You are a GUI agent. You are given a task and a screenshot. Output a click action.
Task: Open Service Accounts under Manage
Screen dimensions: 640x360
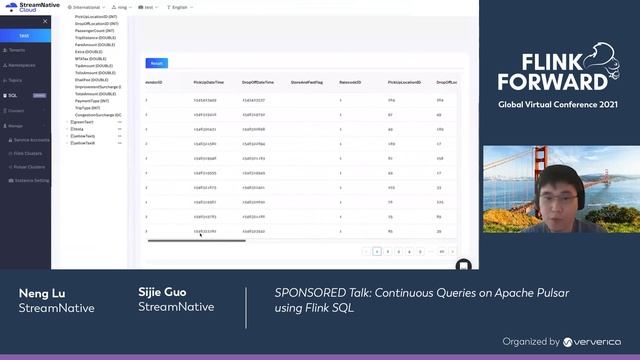pos(31,140)
